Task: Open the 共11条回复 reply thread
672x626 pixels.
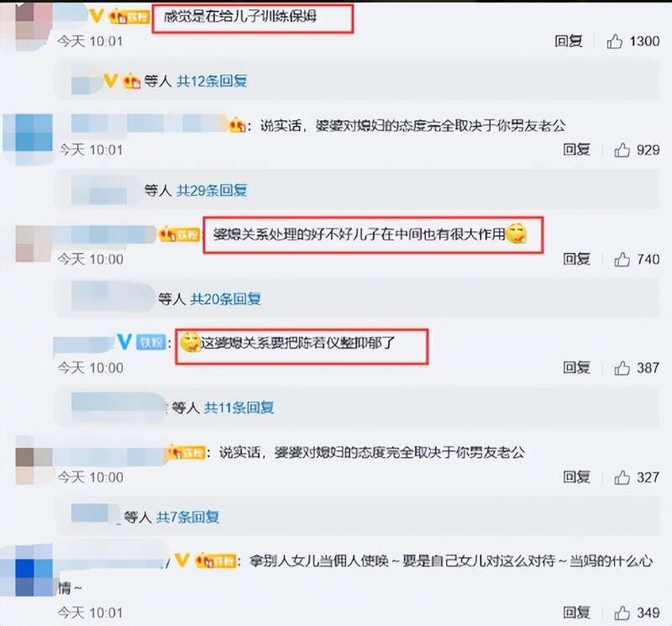Action: point(239,408)
